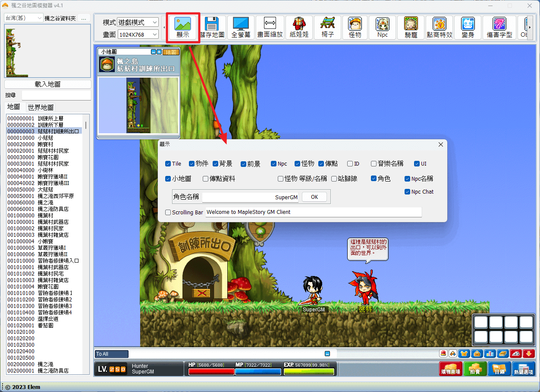Click the 椅子 chair icon
Screen dimensions: 540x392
pos(327,28)
